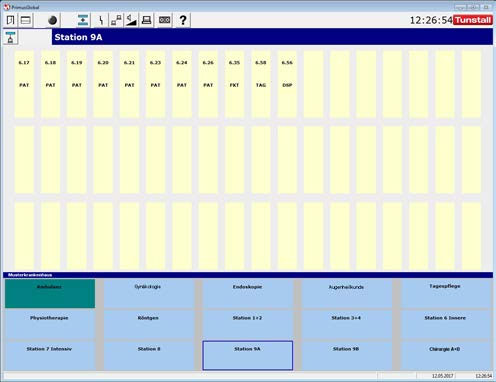Select room tile 6.35
Image resolution: width=496 pixels, height=382 pixels.
click(234, 84)
